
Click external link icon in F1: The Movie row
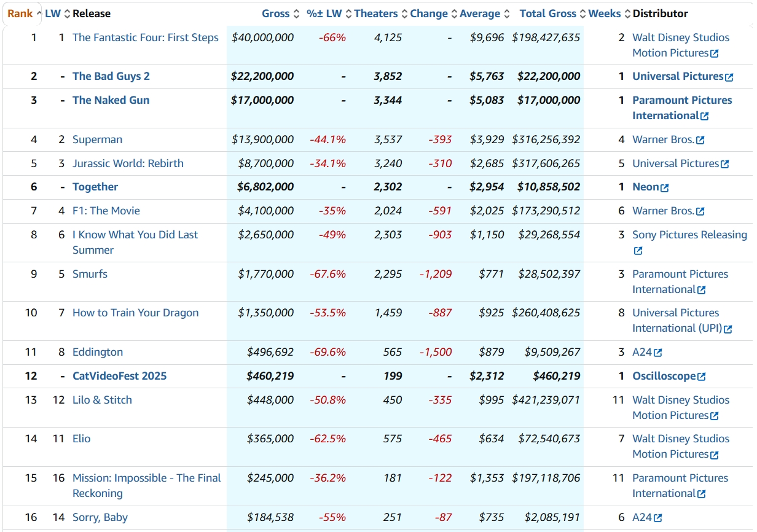pyautogui.click(x=700, y=212)
